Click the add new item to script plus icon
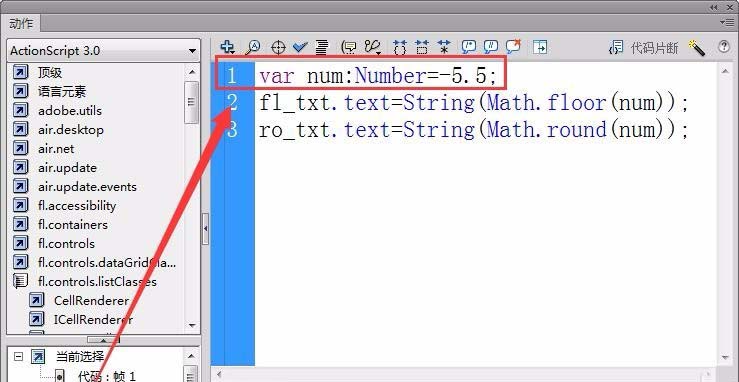The height and width of the screenshot is (382, 739). [x=228, y=47]
